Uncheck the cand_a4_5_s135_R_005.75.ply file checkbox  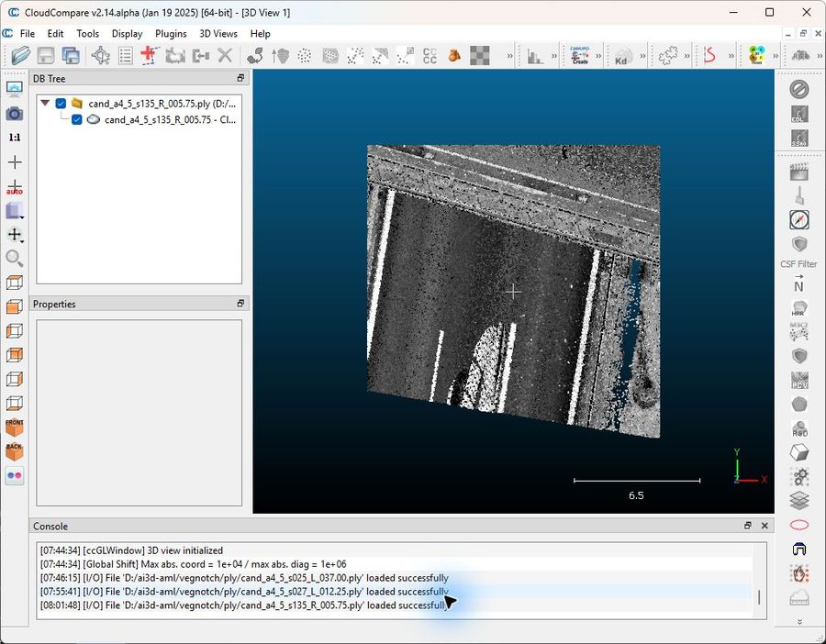click(61, 104)
